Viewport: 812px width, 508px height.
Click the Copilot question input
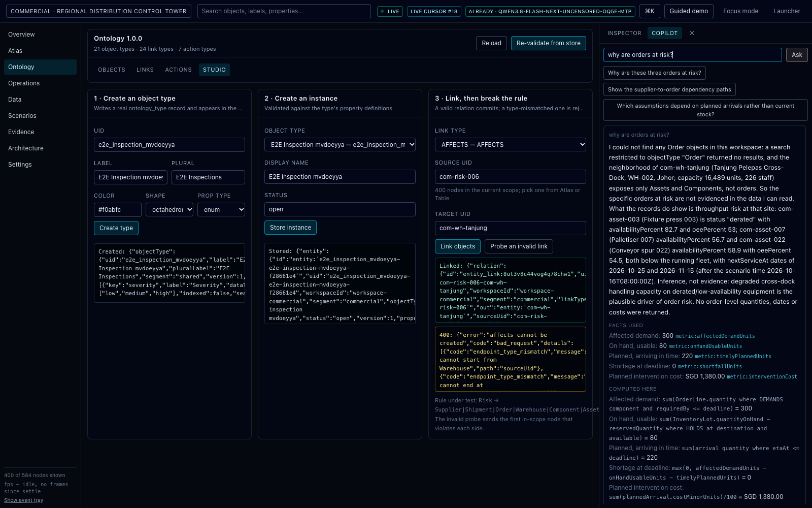pyautogui.click(x=693, y=55)
